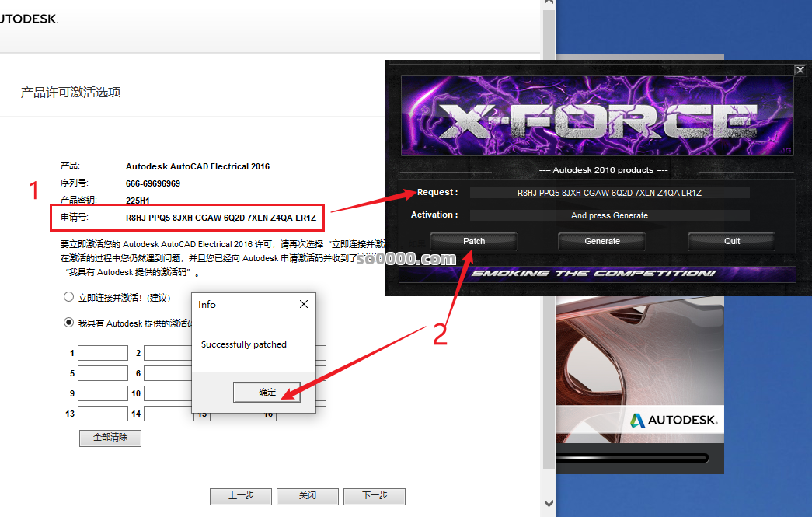Click the scroll down arrow of activation window
This screenshot has width=812, height=517.
click(549, 503)
